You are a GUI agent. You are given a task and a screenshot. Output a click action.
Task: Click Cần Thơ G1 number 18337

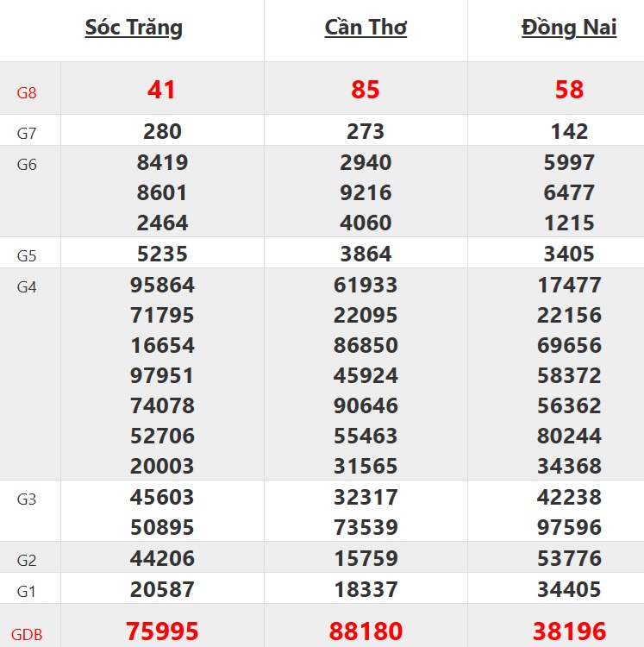[366, 590]
